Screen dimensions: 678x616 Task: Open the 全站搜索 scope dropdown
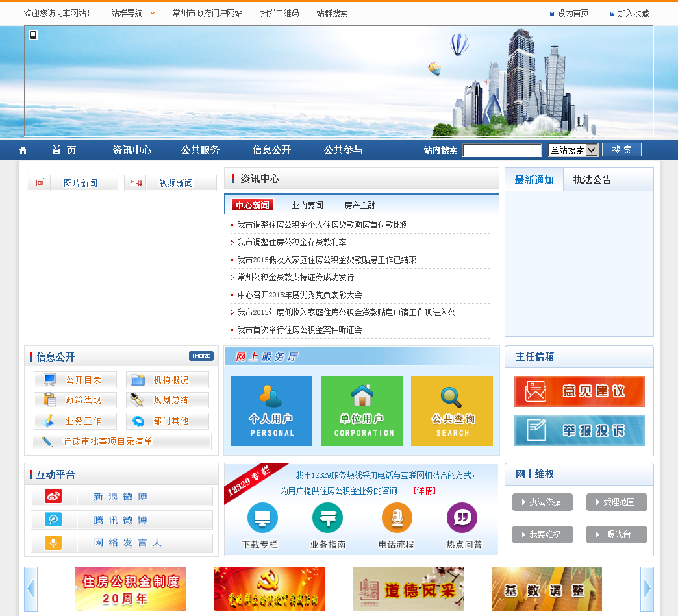point(573,150)
